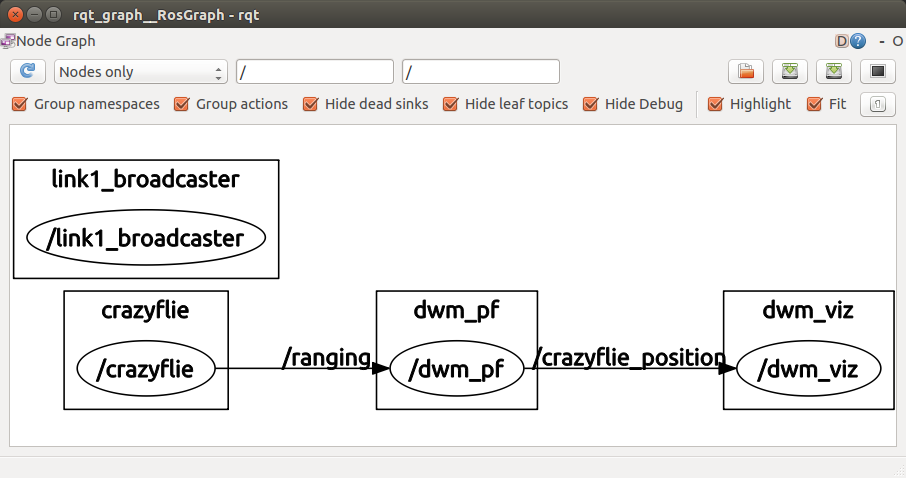This screenshot has height=478, width=906.
Task: Select the /dwm_pf node ellipse
Action: [456, 368]
